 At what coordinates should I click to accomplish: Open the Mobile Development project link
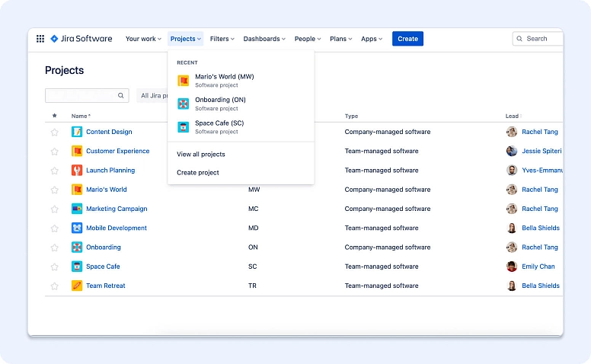coord(117,228)
